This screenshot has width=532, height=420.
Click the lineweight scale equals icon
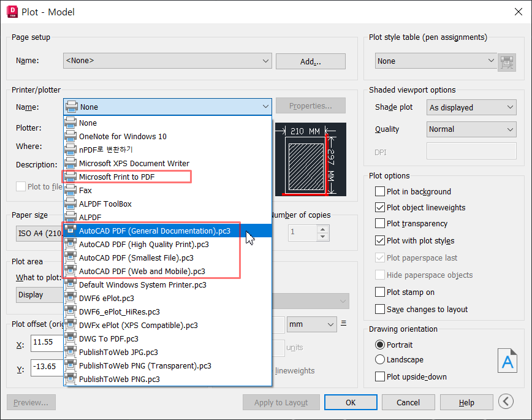click(x=344, y=323)
